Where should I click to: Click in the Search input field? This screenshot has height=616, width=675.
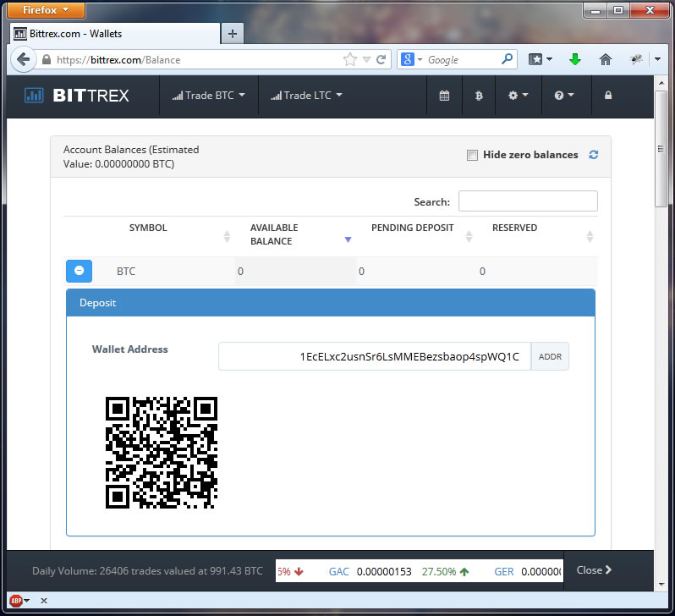click(528, 201)
